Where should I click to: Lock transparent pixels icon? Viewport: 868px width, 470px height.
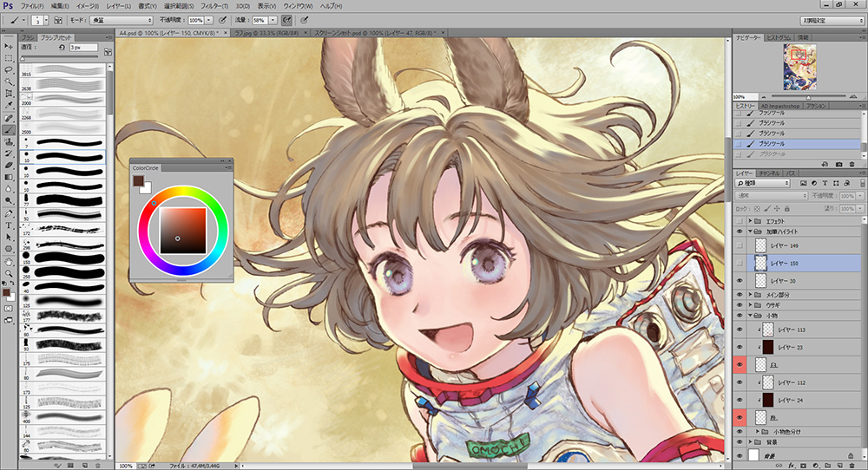click(757, 209)
